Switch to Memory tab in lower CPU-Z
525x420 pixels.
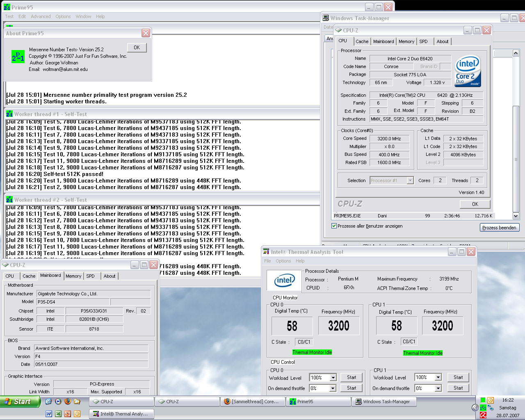(x=73, y=276)
